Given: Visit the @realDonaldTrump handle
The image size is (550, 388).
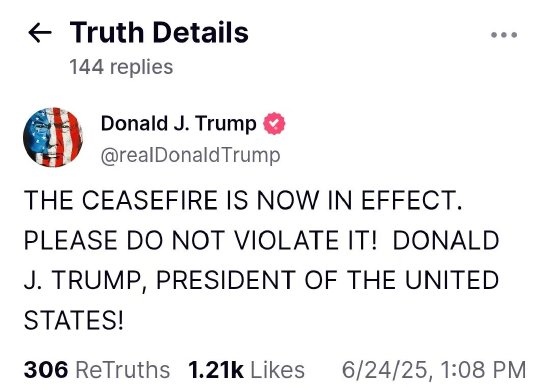Looking at the screenshot, I should [x=190, y=155].
